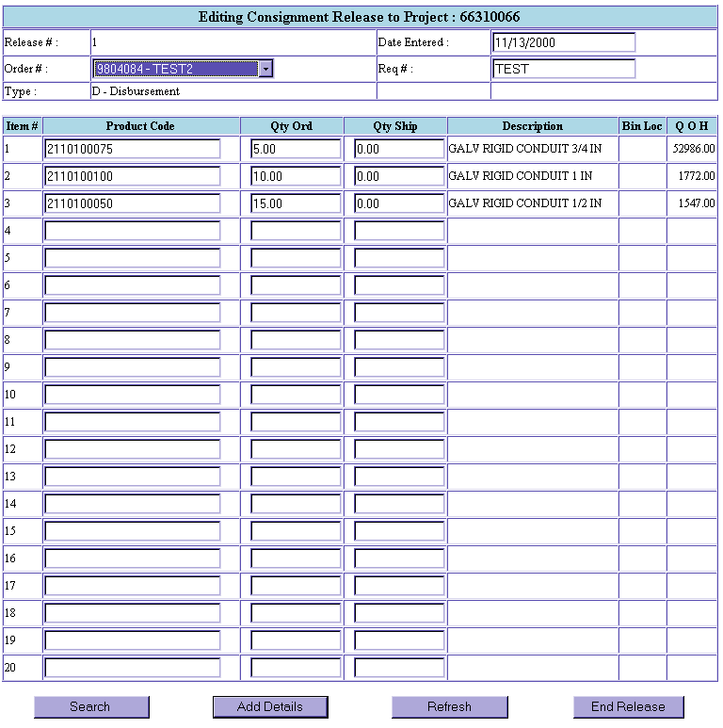Click Qty Ord field in item 9

pyautogui.click(x=296, y=367)
